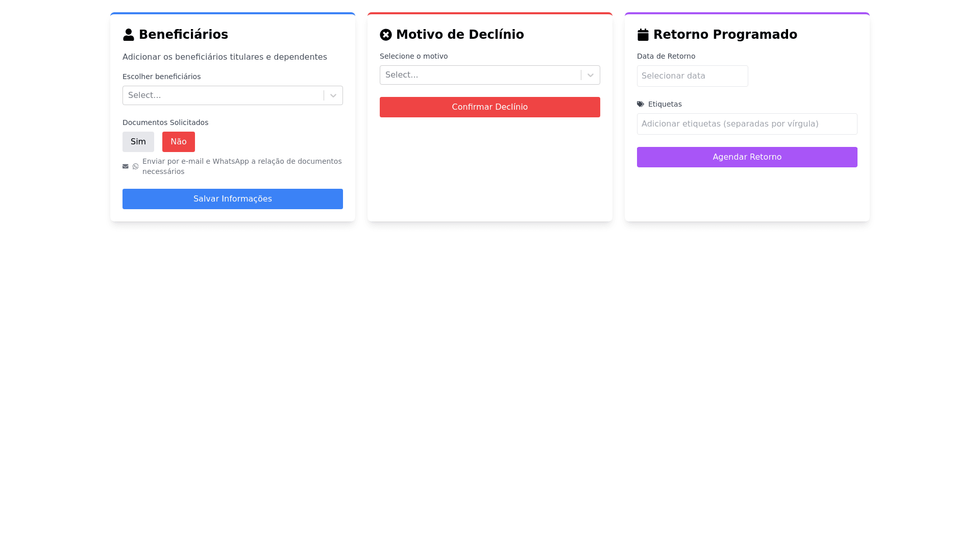
Task: Click the calendar icon next to Retorno Programado
Action: tap(644, 34)
